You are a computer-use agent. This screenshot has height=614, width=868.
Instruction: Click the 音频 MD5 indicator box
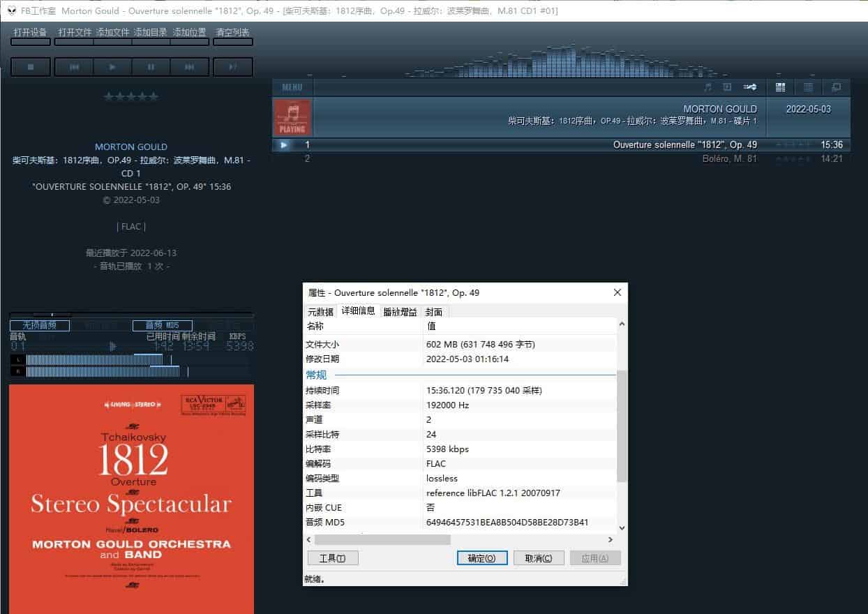[162, 325]
